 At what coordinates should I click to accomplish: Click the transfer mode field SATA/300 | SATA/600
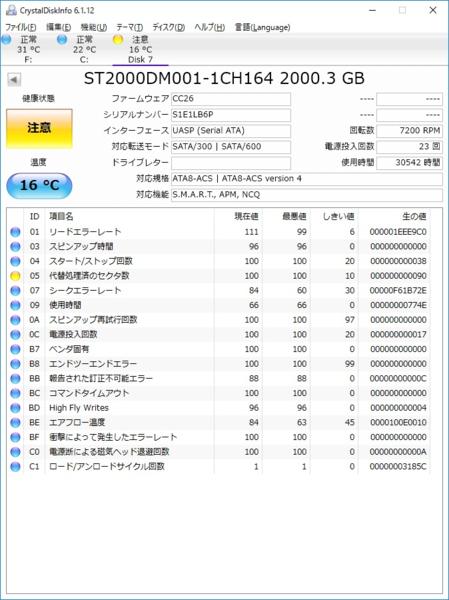tap(231, 147)
